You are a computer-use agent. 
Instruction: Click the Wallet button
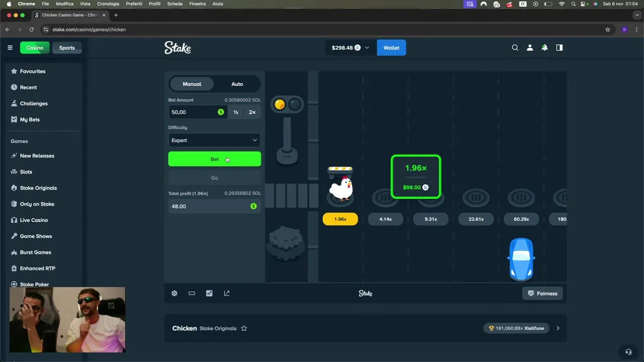(391, 48)
